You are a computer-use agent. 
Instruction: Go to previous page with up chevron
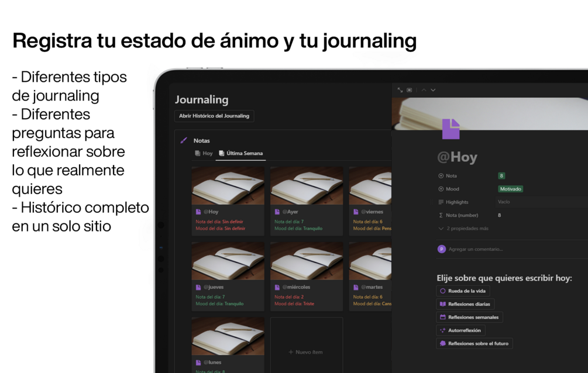[424, 90]
